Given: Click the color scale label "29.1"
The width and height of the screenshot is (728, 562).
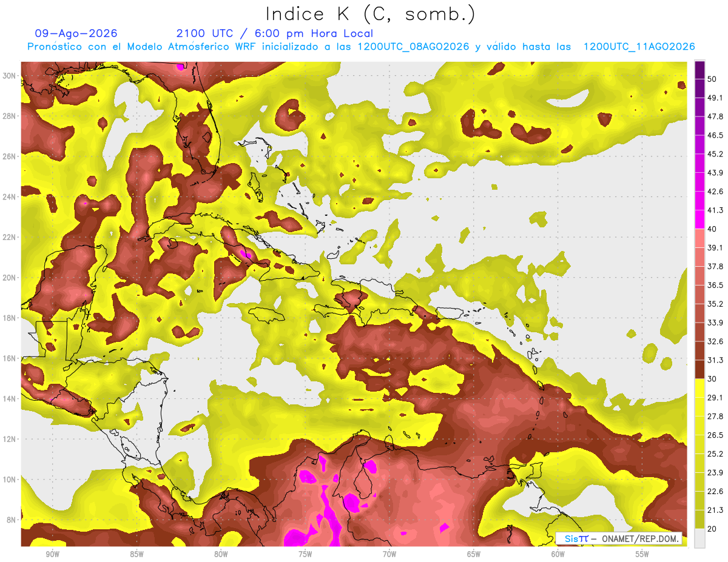Looking at the screenshot, I should point(715,398).
